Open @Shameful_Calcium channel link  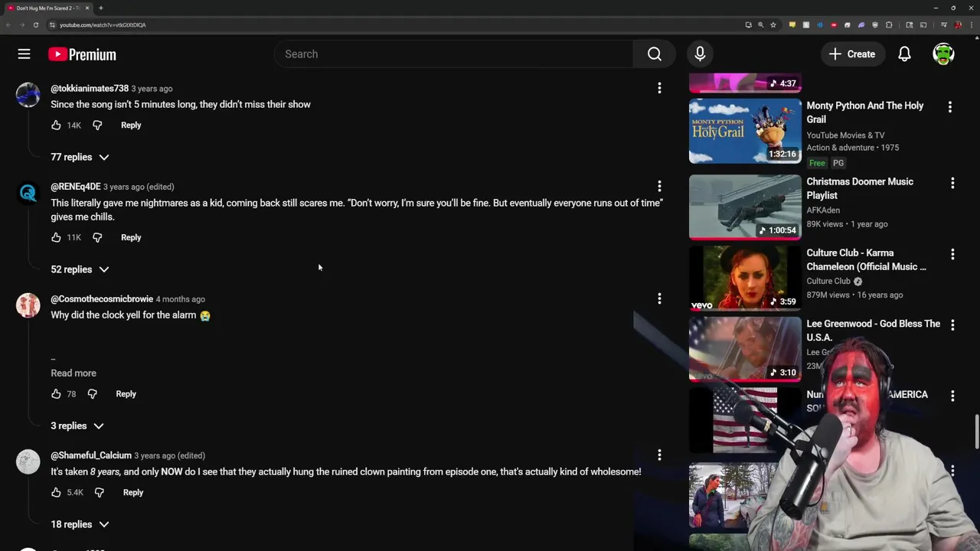pyautogui.click(x=91, y=455)
